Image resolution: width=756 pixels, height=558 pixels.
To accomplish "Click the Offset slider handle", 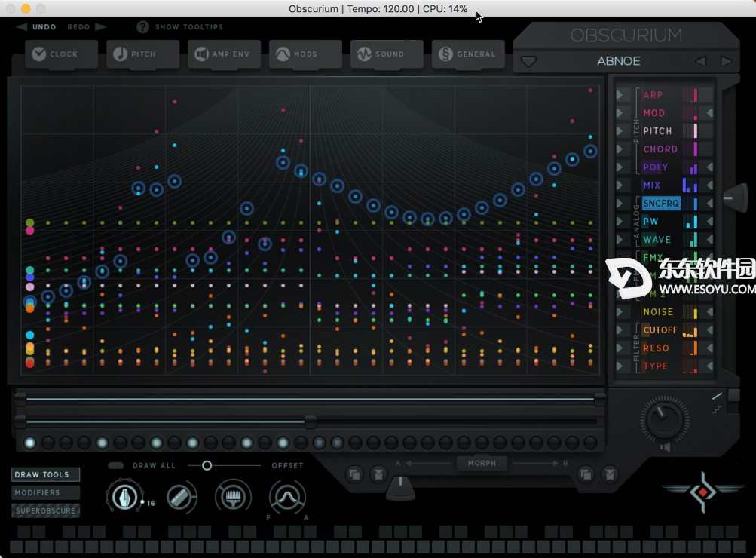I will [207, 465].
